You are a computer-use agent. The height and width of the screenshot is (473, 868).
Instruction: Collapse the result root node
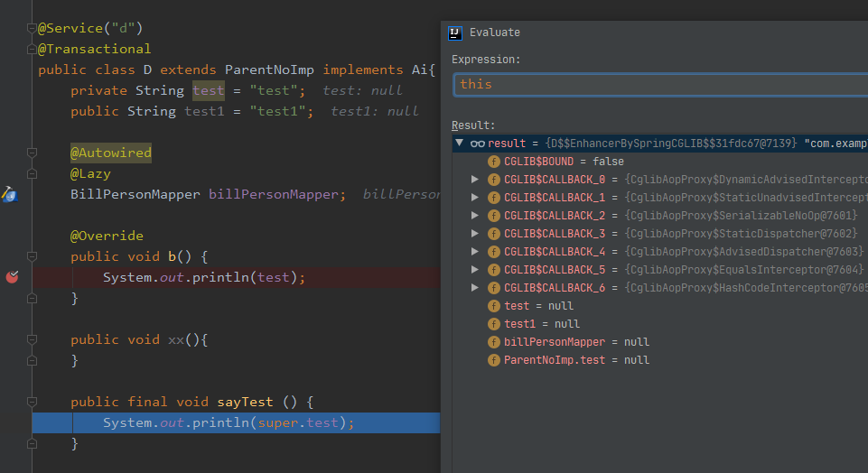point(460,144)
